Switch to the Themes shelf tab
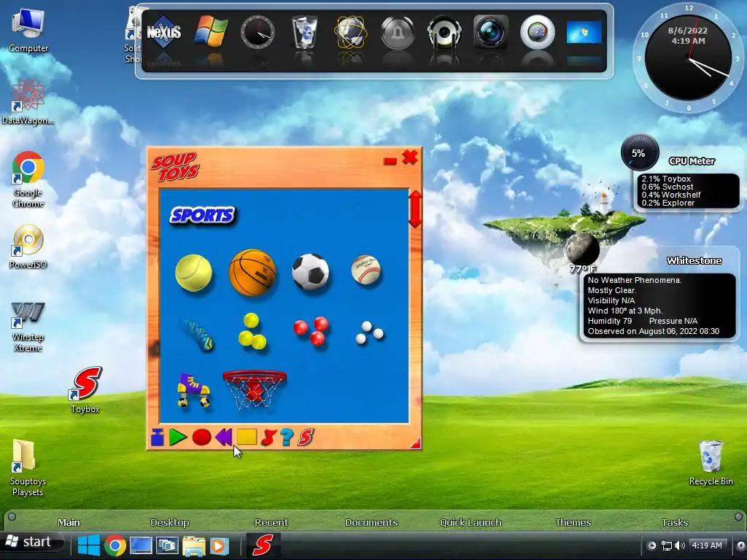The width and height of the screenshot is (747, 560). point(573,522)
